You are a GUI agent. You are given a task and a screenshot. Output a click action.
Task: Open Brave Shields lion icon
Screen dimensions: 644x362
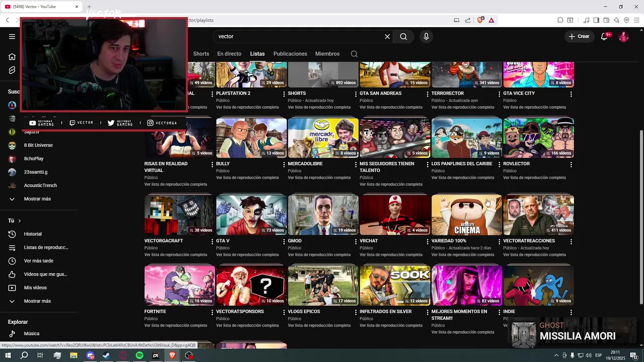[480, 20]
